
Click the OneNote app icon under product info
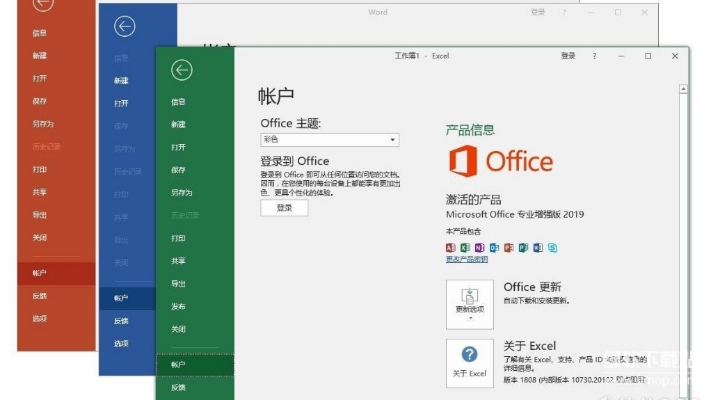[480, 247]
